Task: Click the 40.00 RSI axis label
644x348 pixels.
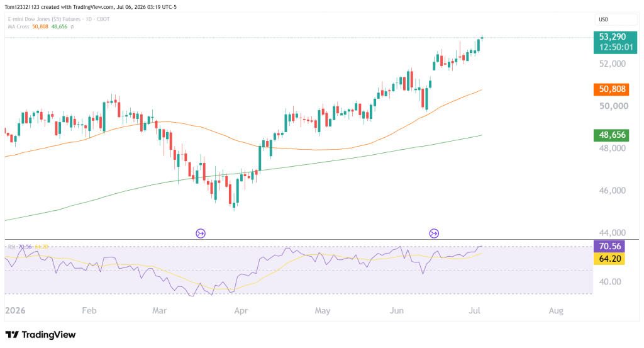Action: 610,282
